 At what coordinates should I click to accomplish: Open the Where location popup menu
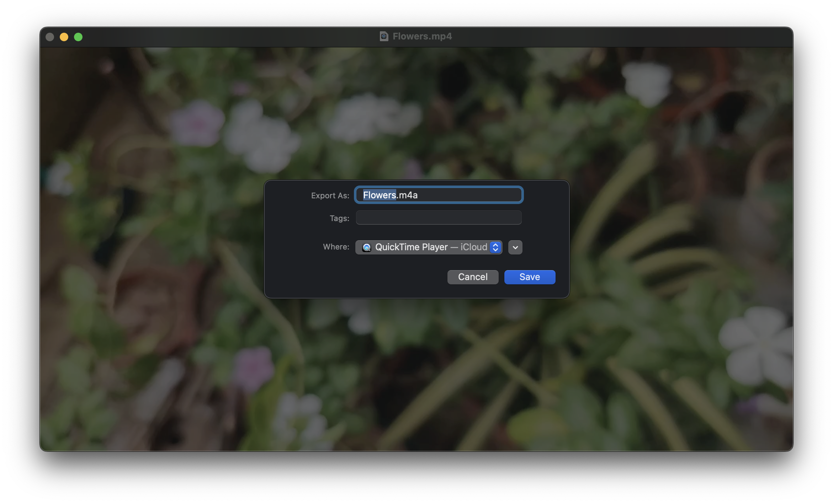tap(429, 247)
